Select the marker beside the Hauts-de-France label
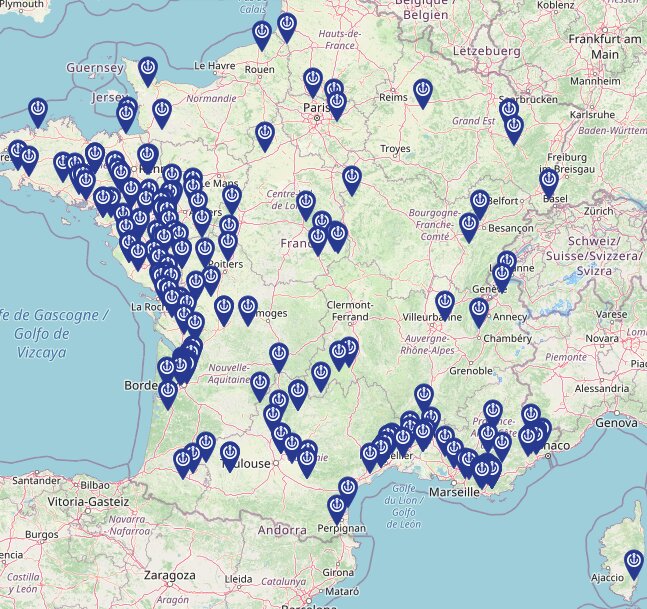 [x=287, y=26]
